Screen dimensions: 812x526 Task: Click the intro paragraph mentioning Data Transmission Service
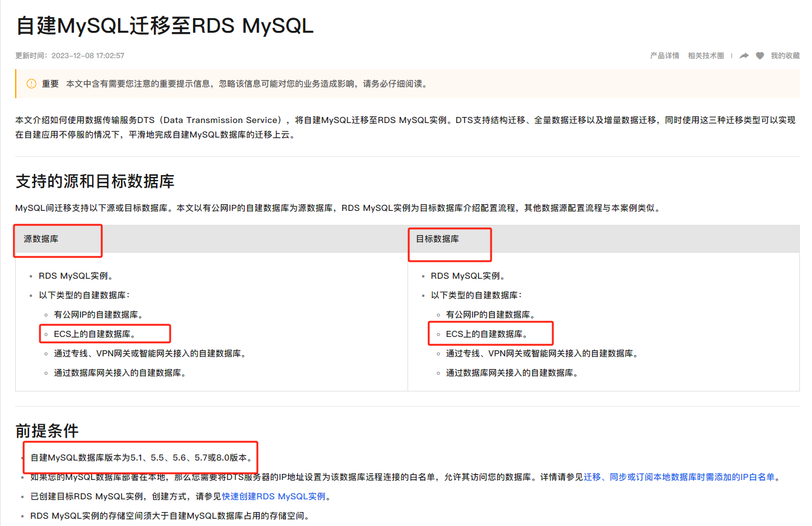(x=405, y=127)
